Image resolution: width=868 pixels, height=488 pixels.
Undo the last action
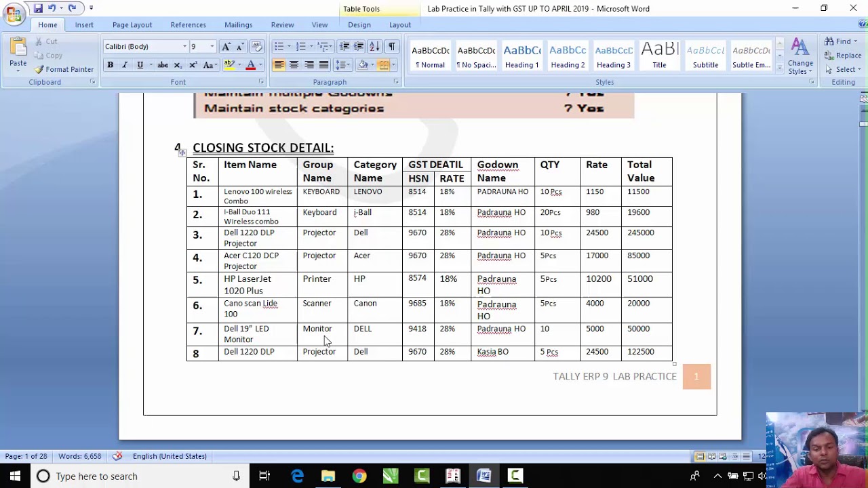tap(52, 8)
